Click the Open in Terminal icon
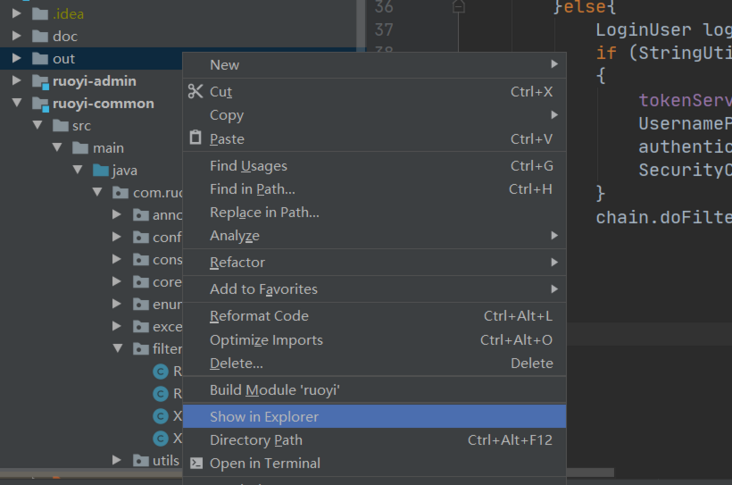 coord(196,463)
